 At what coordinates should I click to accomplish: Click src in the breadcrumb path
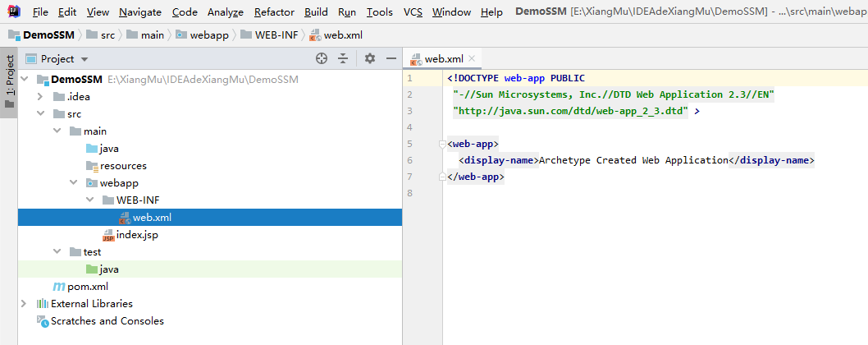(x=108, y=35)
